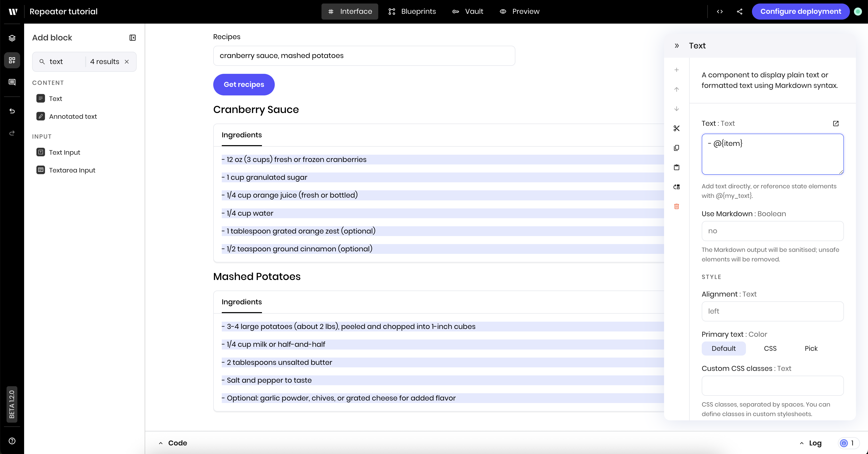Expand the Code panel
The height and width of the screenshot is (454, 868).
(173, 443)
